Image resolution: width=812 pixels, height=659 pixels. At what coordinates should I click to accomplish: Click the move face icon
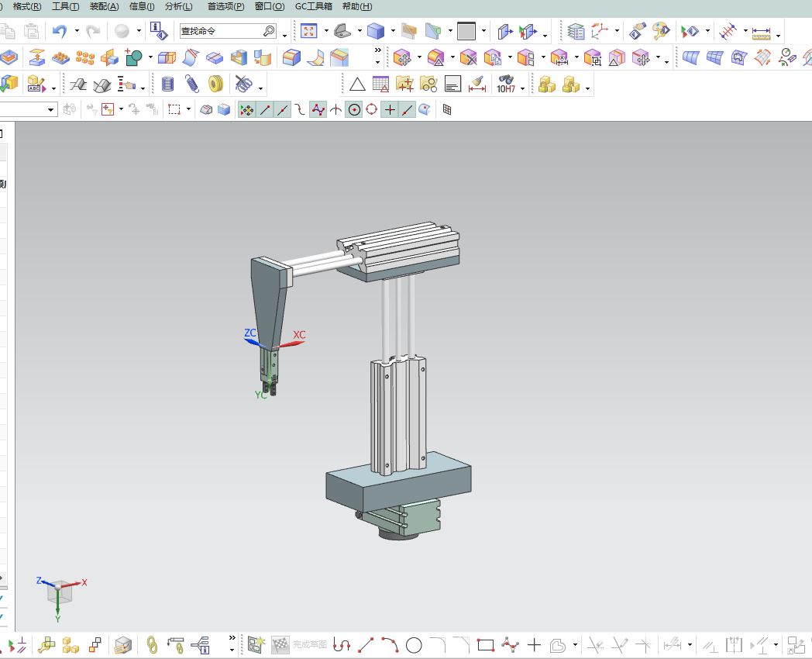coord(402,57)
